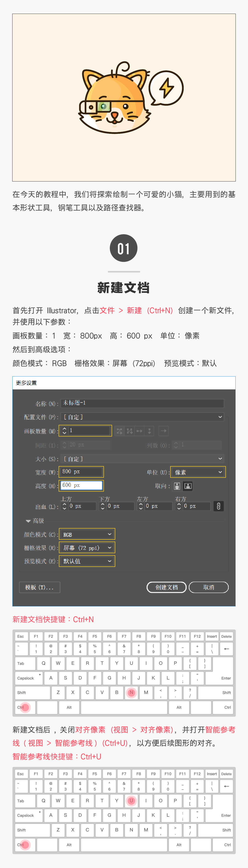
Task: Click the arrange by row icon
Action: pyautogui.click(x=139, y=431)
